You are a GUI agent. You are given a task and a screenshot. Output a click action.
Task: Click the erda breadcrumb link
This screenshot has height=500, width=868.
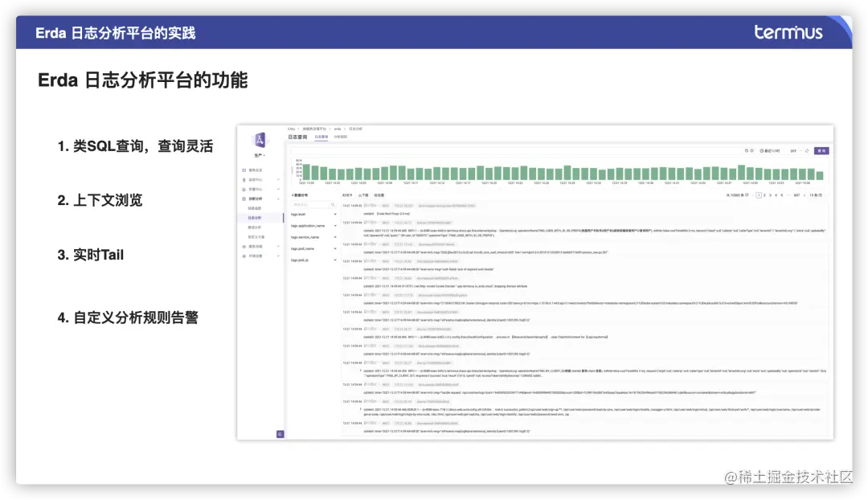click(337, 129)
